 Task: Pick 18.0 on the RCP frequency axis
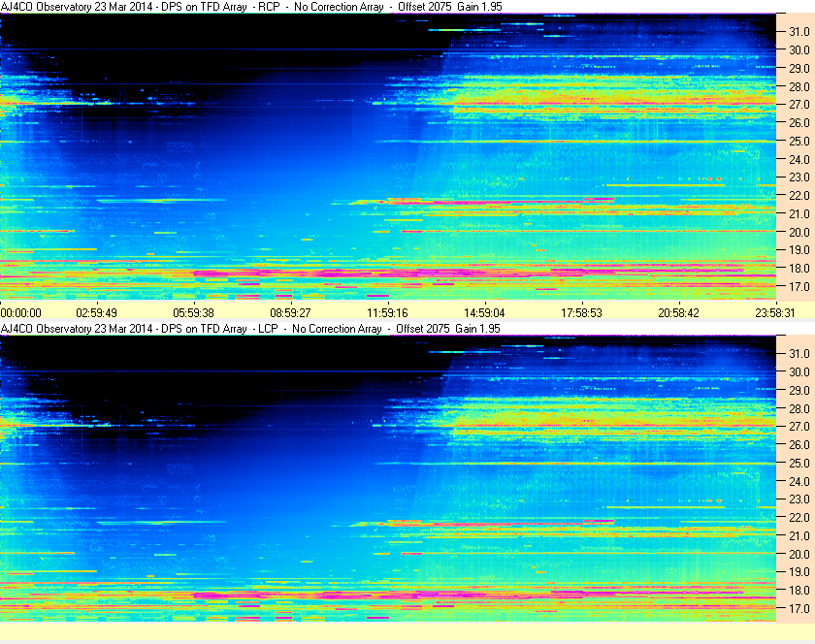(x=799, y=269)
